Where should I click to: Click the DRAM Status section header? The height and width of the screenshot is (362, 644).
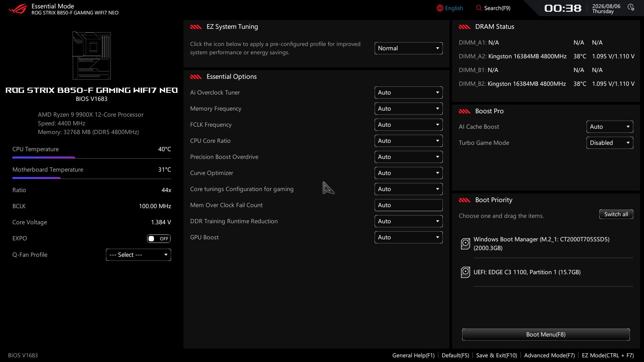tap(494, 27)
